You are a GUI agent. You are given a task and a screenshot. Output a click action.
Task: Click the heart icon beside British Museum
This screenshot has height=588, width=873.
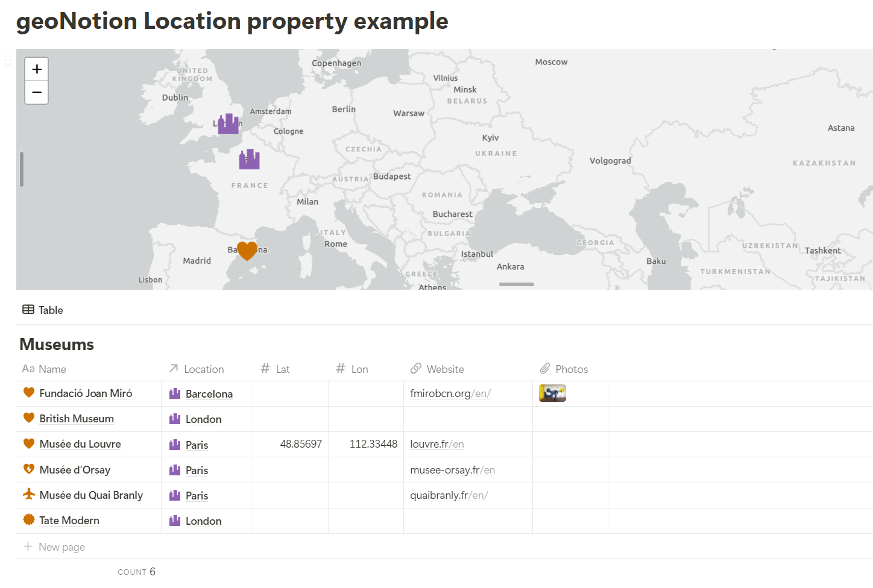[x=28, y=418]
